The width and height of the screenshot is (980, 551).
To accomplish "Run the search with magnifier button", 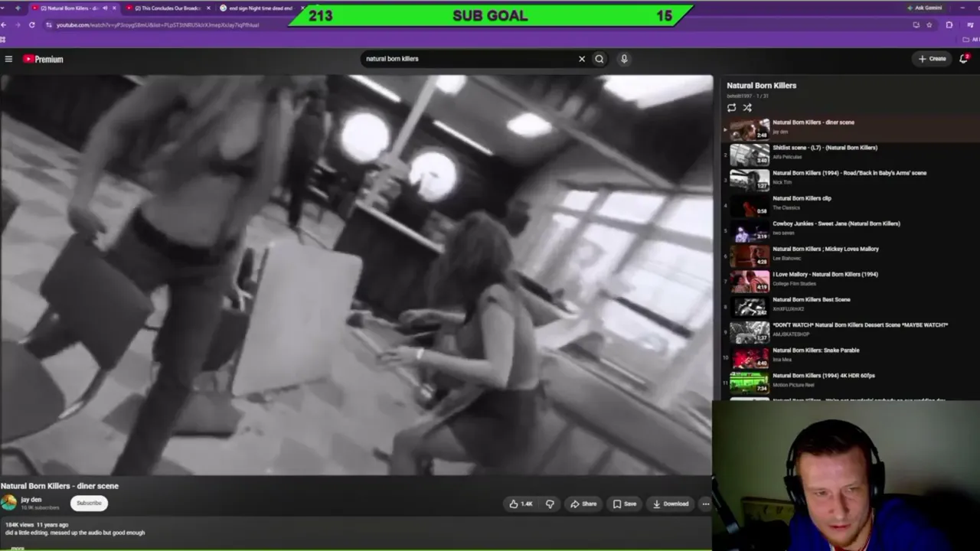I will [x=599, y=59].
